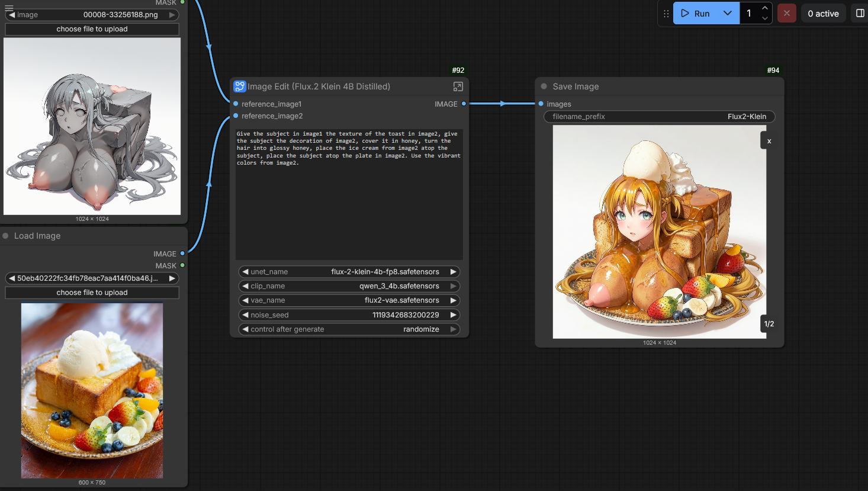Open the control after generate randomize selector
Screen dimensions: 868x491
(349, 329)
